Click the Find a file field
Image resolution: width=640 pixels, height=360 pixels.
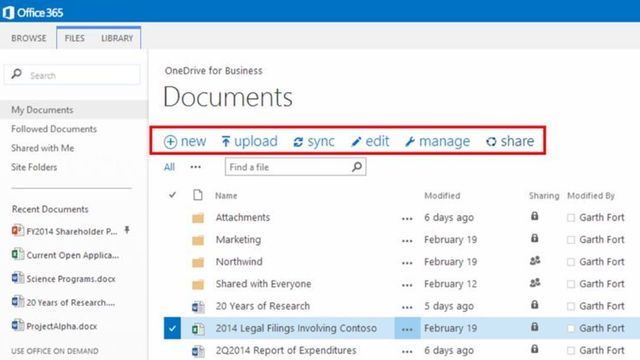(295, 167)
